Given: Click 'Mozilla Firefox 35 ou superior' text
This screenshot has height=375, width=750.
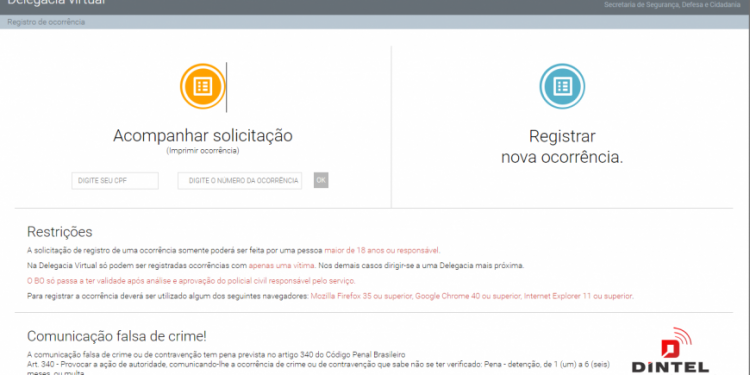Looking at the screenshot, I should (x=362, y=296).
